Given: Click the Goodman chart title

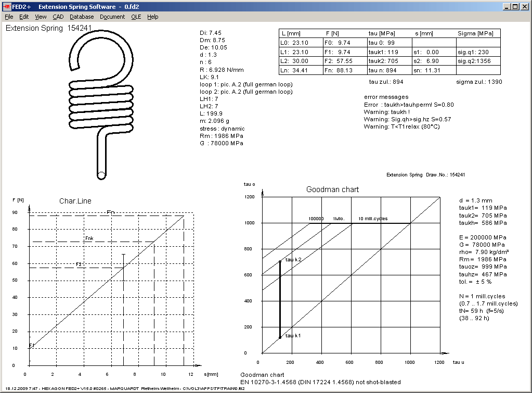Looking at the screenshot, I should pyautogui.click(x=332, y=189).
